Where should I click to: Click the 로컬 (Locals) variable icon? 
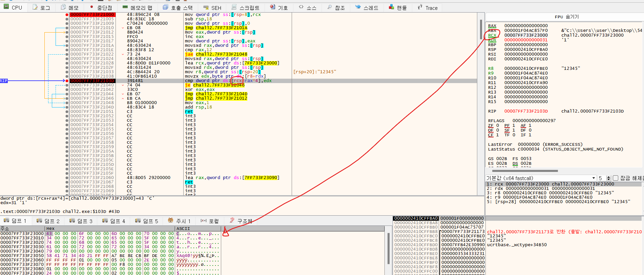204,220
